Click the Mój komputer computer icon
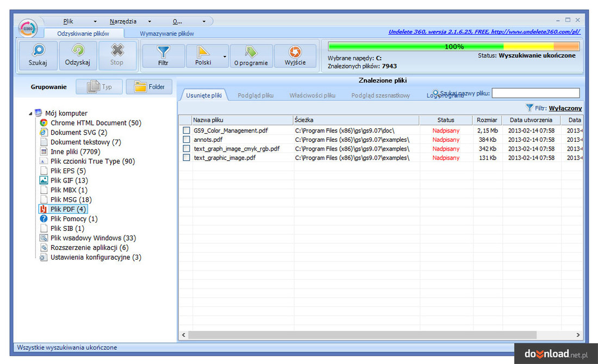Viewport: 598px width, 364px height. [x=39, y=113]
